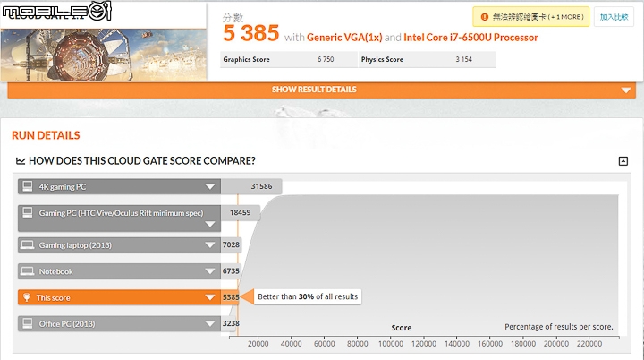644x360 pixels.
Task: Click the Graphics Score value 6 750
Action: [x=326, y=59]
